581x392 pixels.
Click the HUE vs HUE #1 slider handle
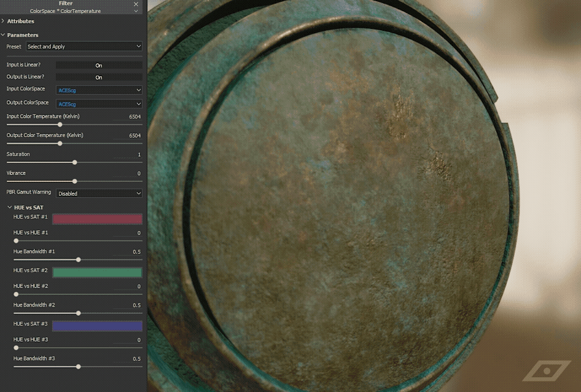click(x=16, y=241)
